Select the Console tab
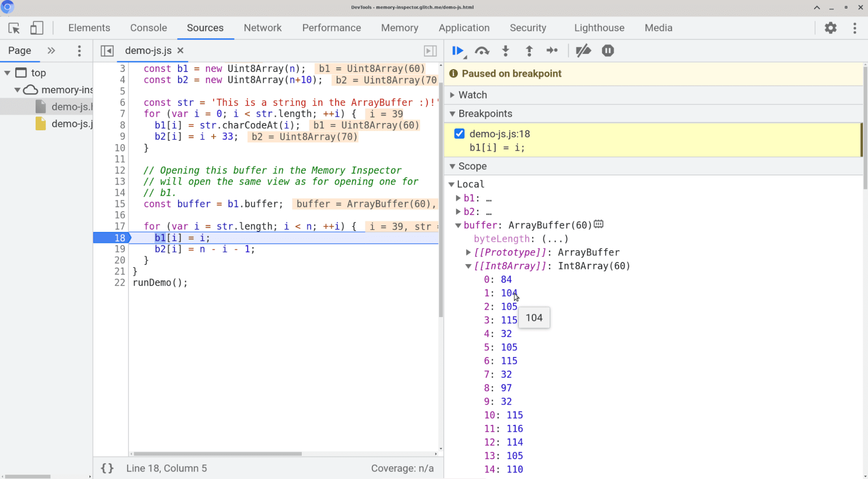The height and width of the screenshot is (479, 868). coord(149,28)
